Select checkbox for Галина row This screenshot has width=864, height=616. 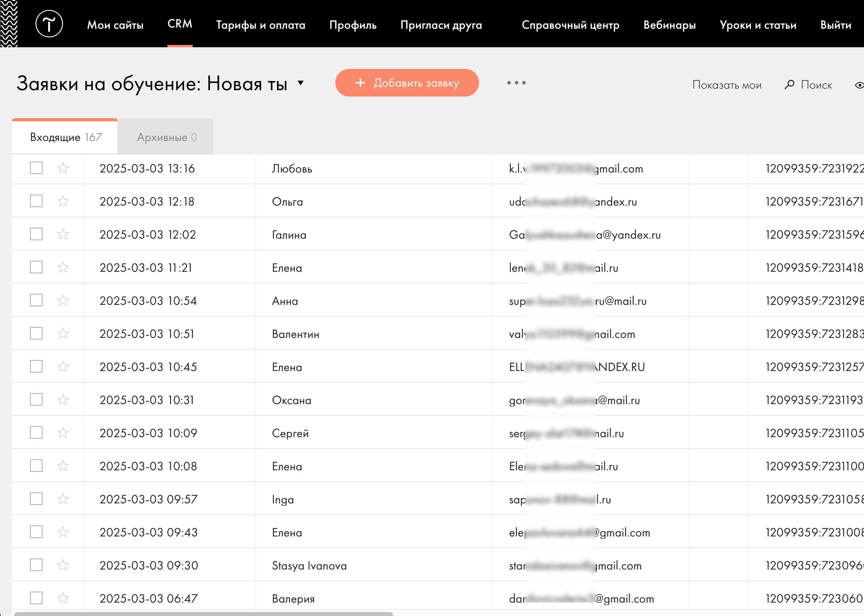coord(36,234)
